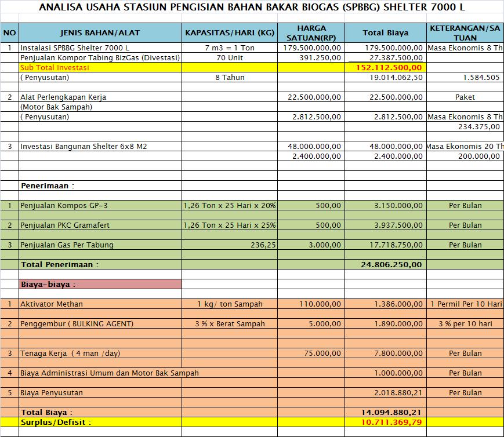Click the 'JENIS BAHAN/ALAT' column header
Viewport: 504px width, 437px height.
tap(100, 33)
